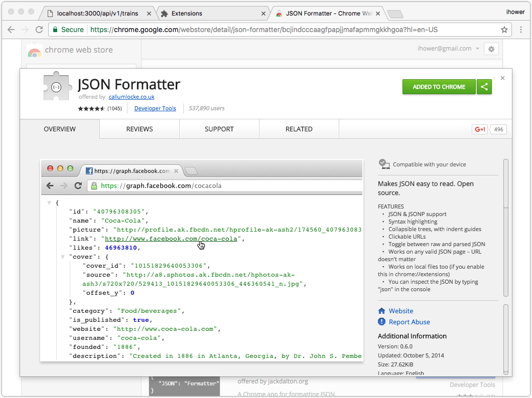Click the ADDED TO CHROME button
Viewport: 532px width, 398px height.
click(x=439, y=87)
